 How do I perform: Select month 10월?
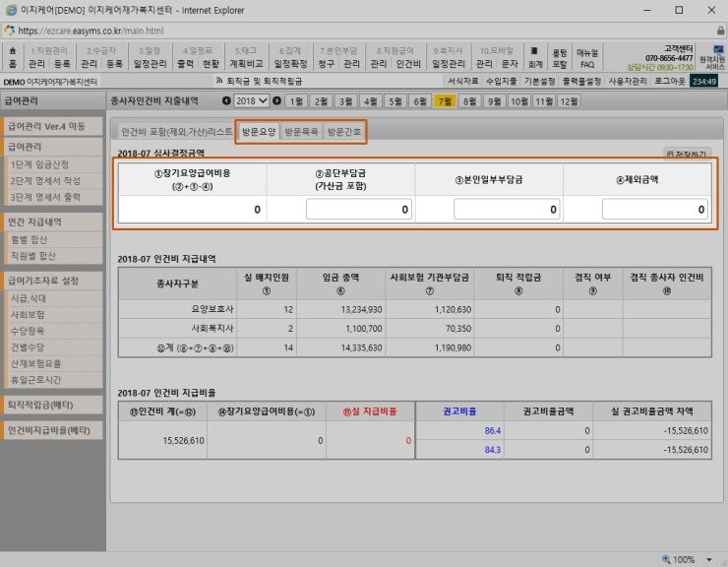click(x=519, y=100)
